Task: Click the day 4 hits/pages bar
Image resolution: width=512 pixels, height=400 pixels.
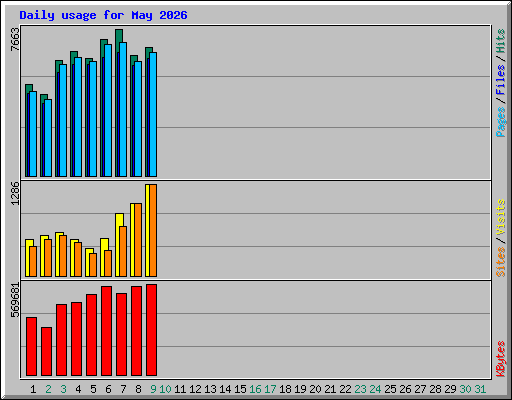Action: click(x=76, y=114)
